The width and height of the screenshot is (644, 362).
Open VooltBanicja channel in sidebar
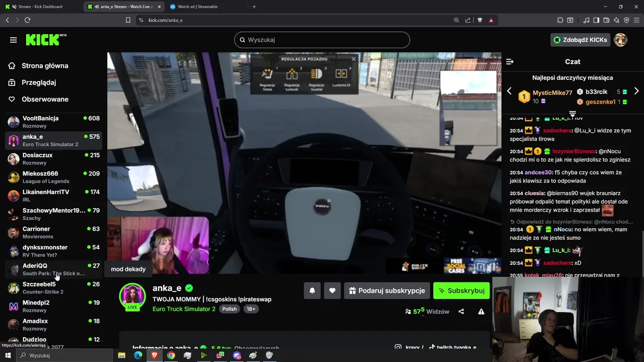click(53, 122)
